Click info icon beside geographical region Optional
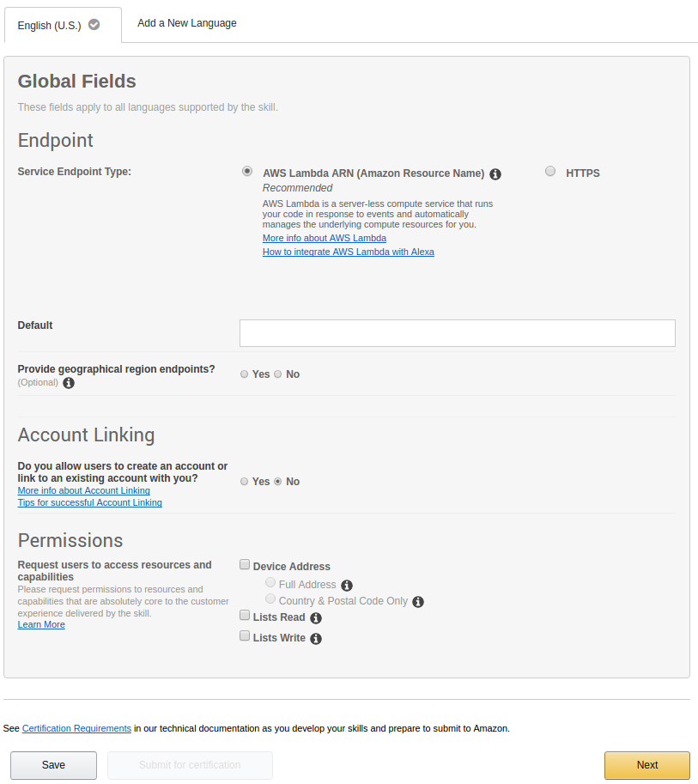698x784 pixels. click(x=69, y=383)
